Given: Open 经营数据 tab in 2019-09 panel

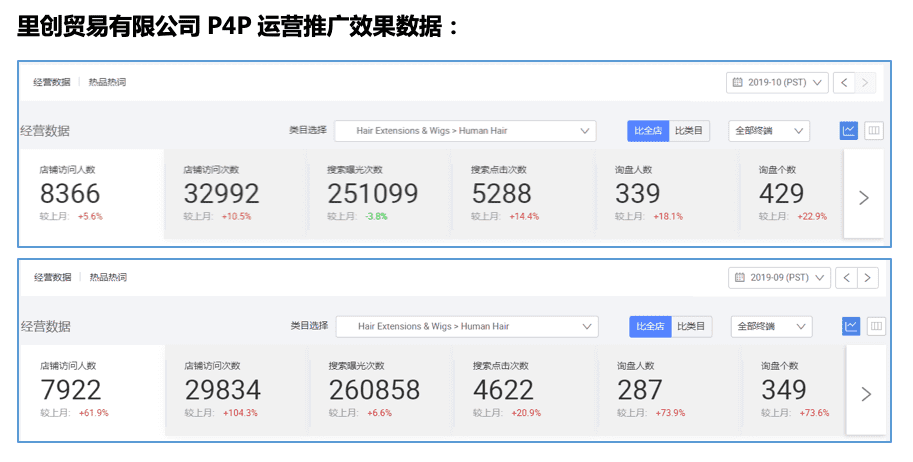Looking at the screenshot, I should [x=53, y=278].
